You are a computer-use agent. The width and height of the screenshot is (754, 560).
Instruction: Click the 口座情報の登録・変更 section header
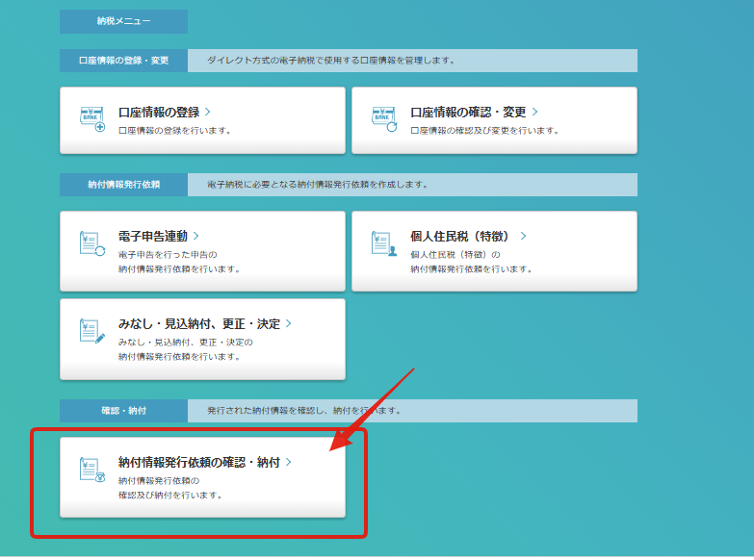point(123,61)
